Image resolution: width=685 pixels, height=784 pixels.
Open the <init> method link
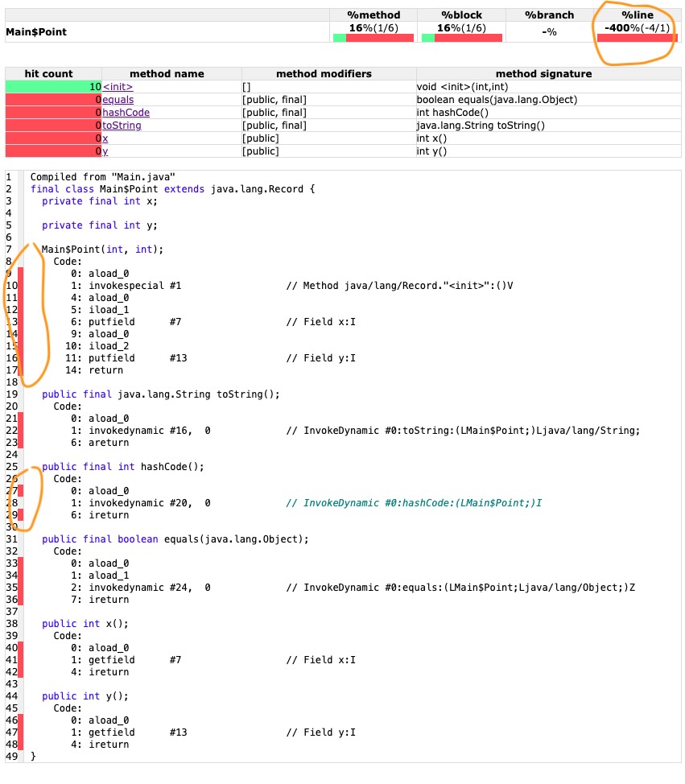coord(118,86)
